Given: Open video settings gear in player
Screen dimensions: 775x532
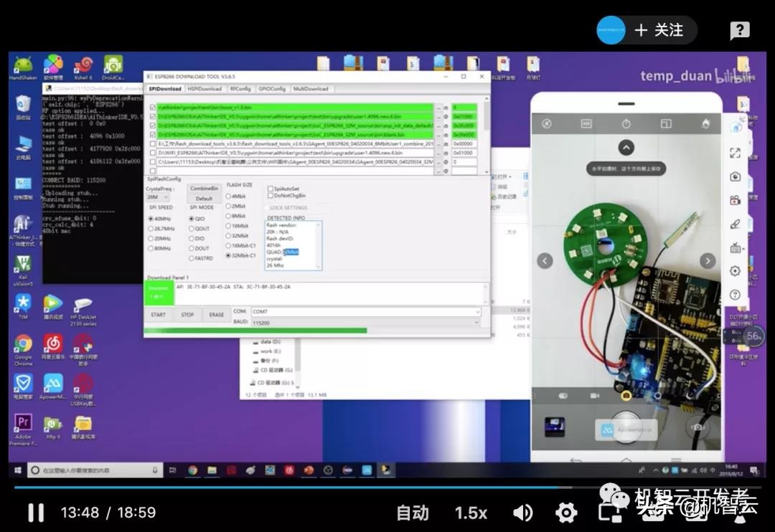Looking at the screenshot, I should [566, 512].
